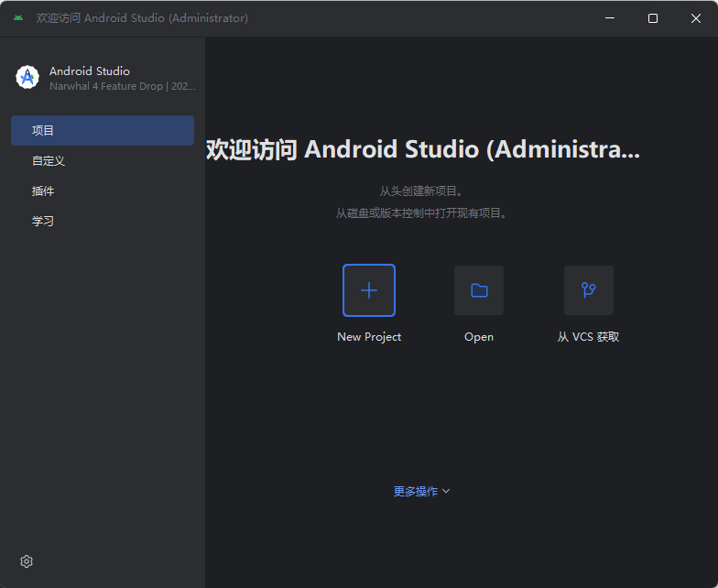The image size is (718, 588).
Task: Click the green Android icon in title bar
Action: [18, 18]
